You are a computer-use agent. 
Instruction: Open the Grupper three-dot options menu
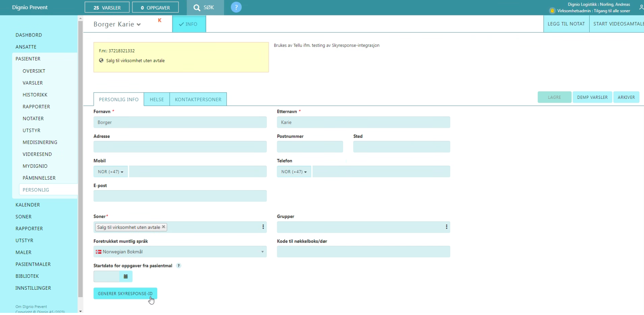pyautogui.click(x=446, y=227)
